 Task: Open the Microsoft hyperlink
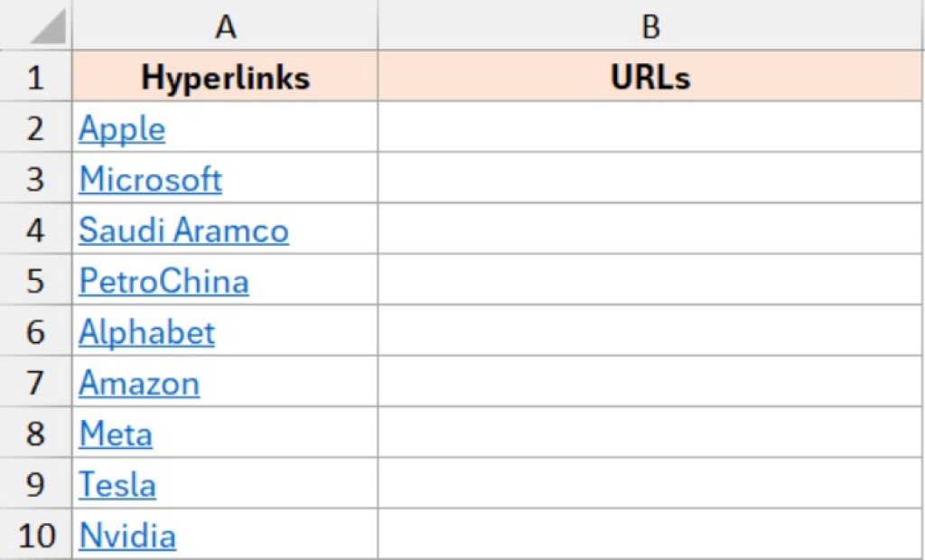click(151, 179)
